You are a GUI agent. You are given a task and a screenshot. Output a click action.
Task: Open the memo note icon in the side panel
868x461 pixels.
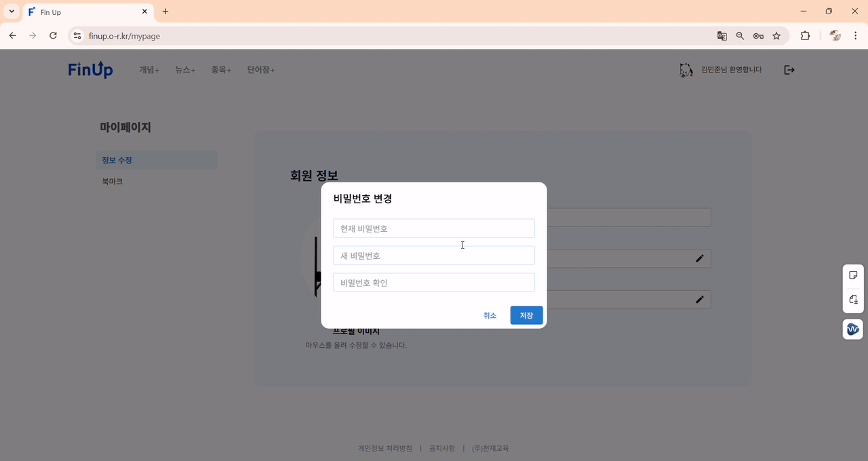(x=852, y=275)
